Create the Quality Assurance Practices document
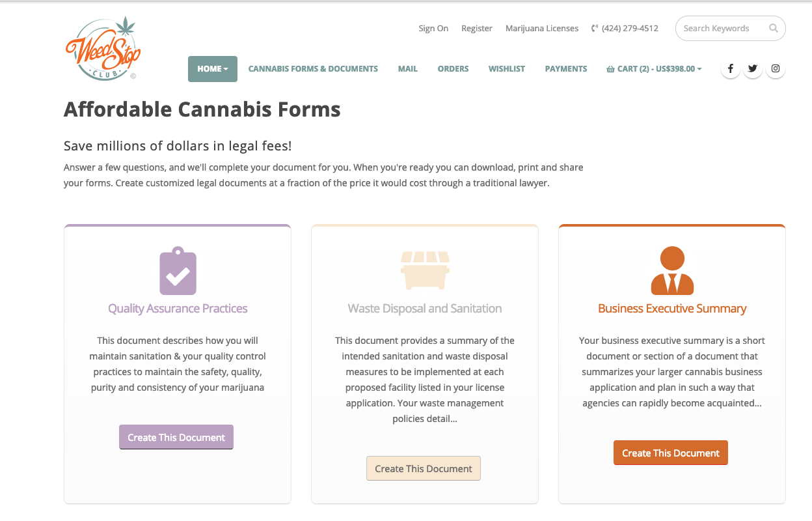The height and width of the screenshot is (521, 812). point(176,438)
